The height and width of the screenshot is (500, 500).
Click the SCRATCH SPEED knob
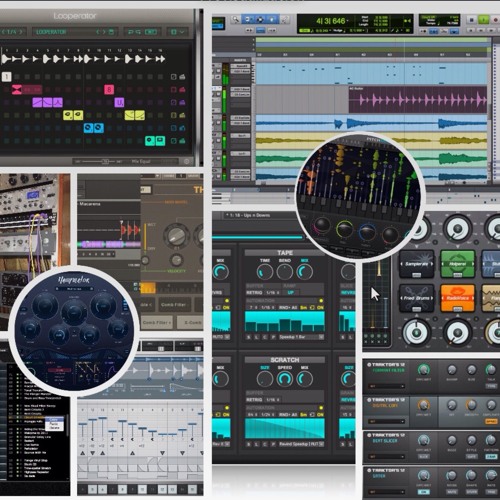click(285, 379)
